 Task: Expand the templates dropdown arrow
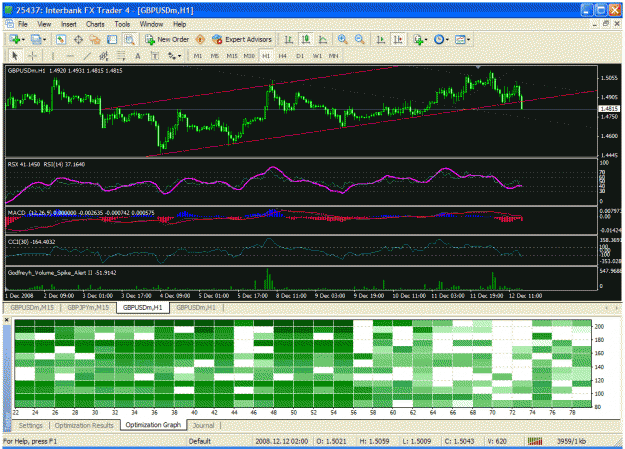[469, 40]
